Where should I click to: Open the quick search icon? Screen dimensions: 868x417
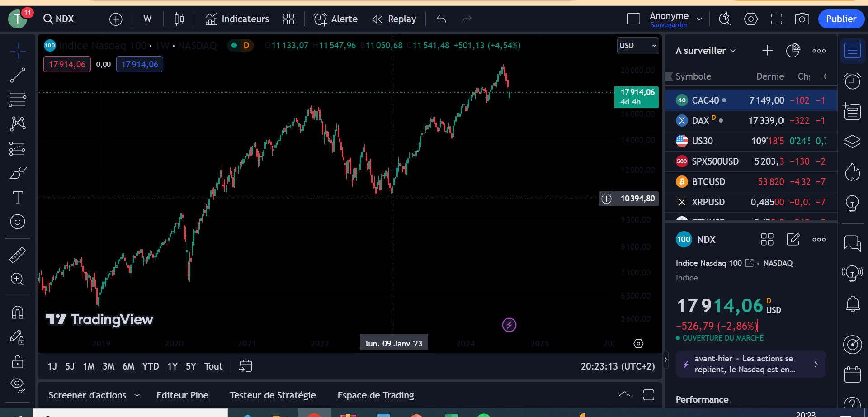(x=725, y=19)
